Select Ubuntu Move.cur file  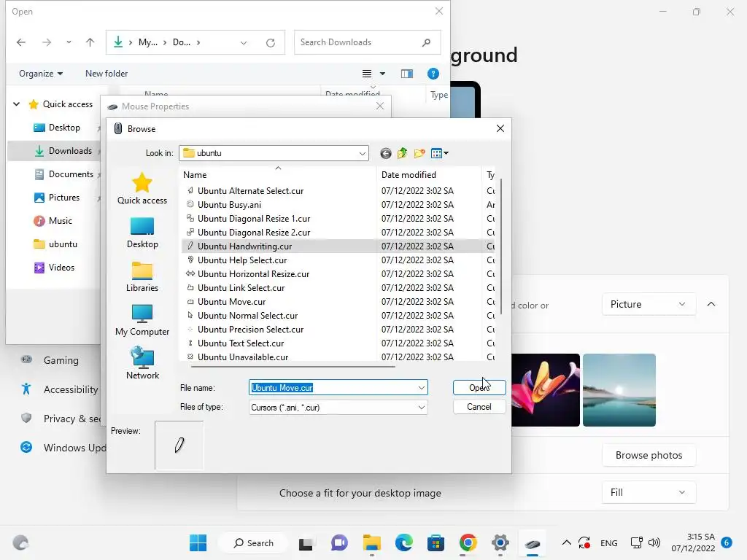[231, 301]
